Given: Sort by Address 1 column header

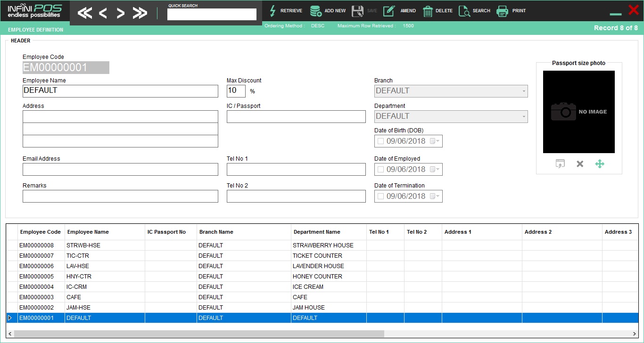Looking at the screenshot, I should [482, 232].
